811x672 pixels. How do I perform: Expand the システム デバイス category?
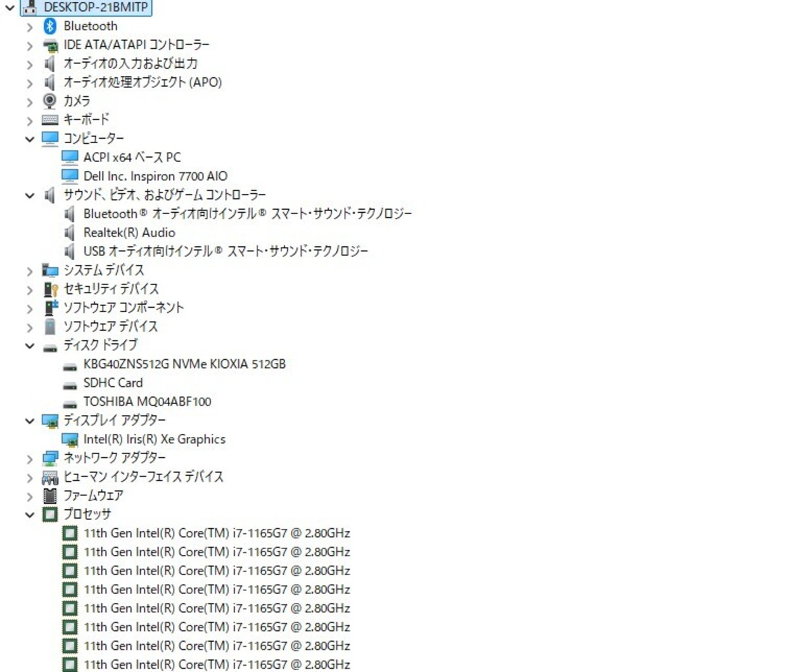(x=29, y=271)
